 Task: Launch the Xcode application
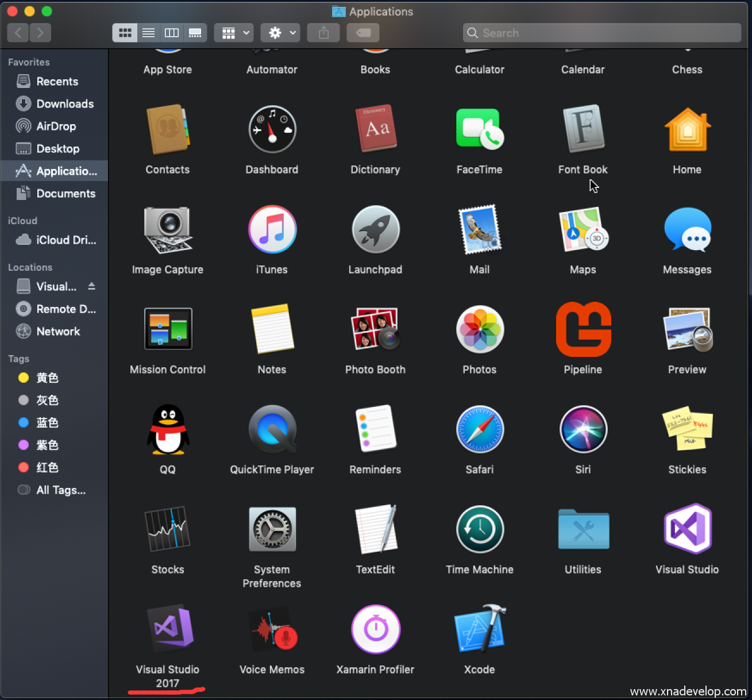coord(480,629)
